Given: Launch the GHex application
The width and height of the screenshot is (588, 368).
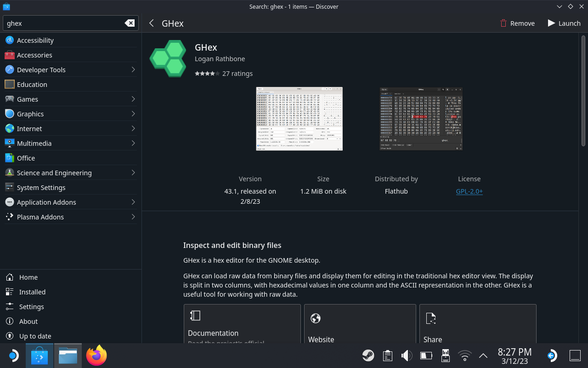Looking at the screenshot, I should coord(564,23).
